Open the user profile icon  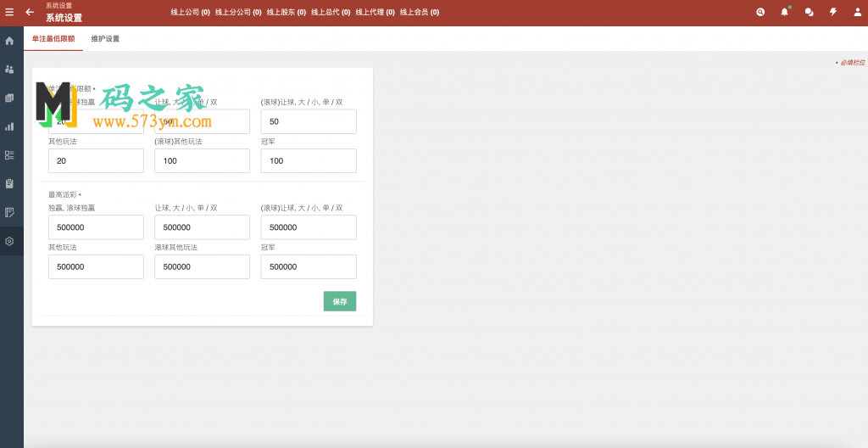857,12
